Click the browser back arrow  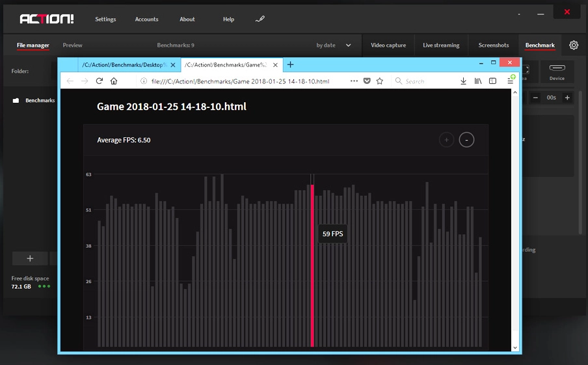(70, 81)
